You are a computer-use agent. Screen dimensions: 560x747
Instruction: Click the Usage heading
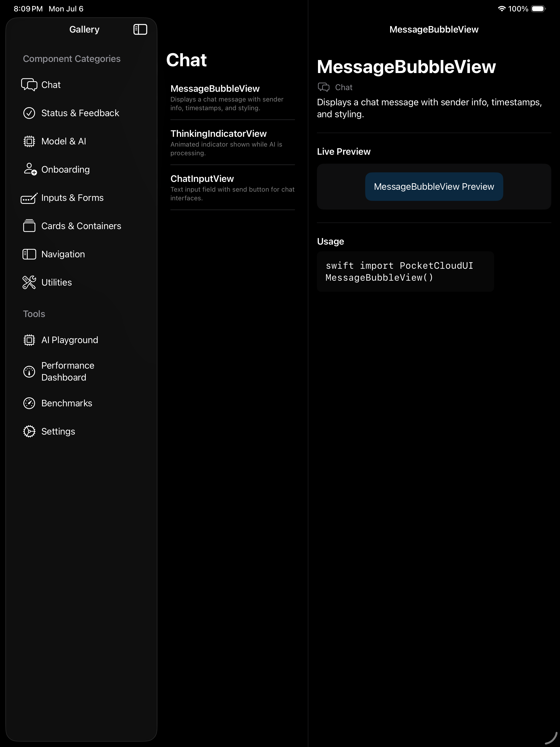pos(330,242)
